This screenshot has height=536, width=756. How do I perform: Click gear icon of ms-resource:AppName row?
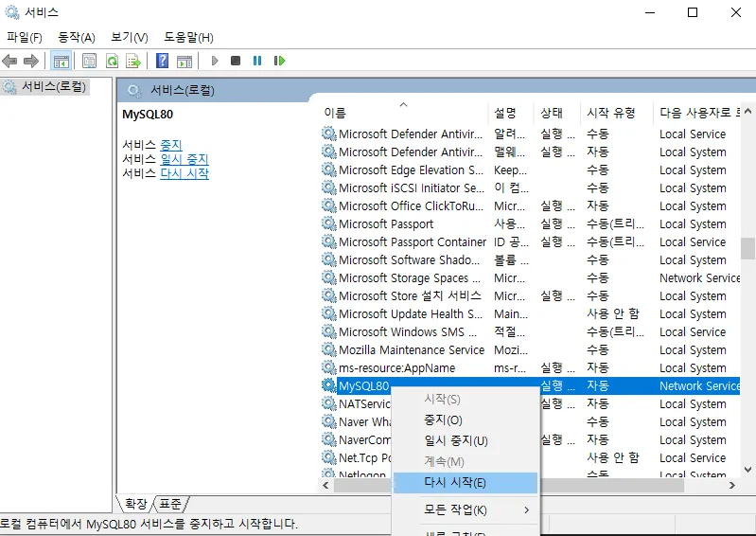[329, 367]
